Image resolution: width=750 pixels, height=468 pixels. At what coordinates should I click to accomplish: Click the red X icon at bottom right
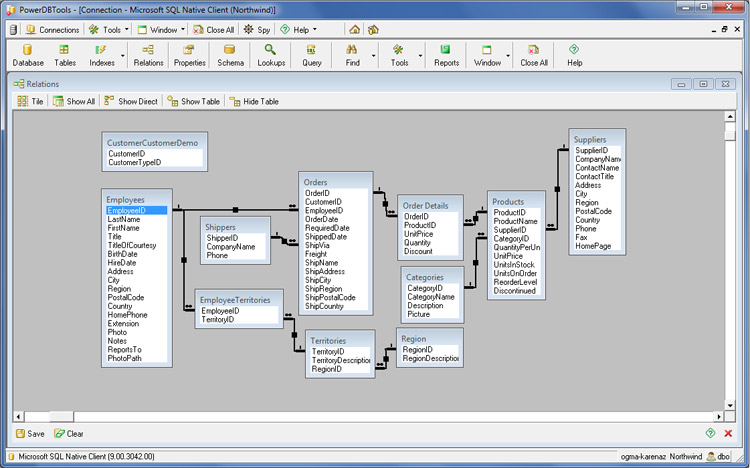pos(728,433)
